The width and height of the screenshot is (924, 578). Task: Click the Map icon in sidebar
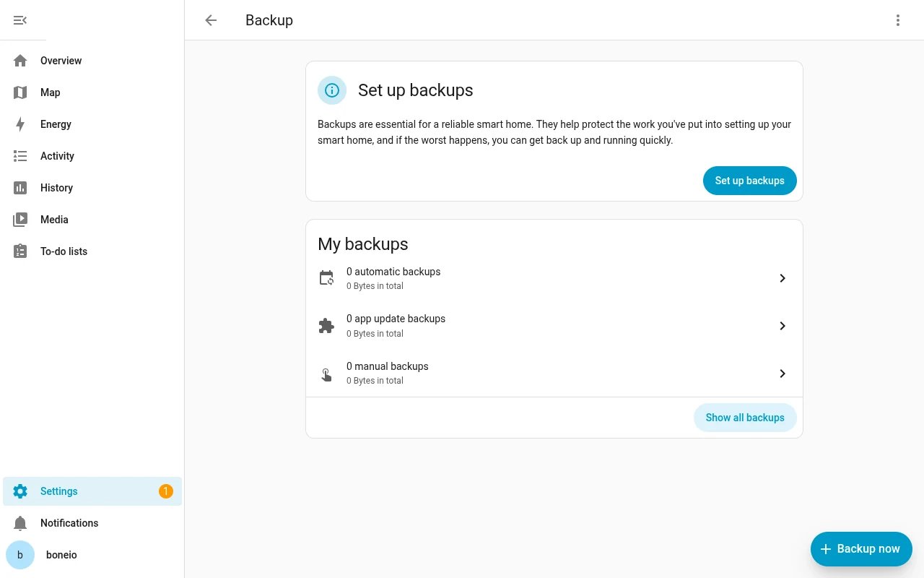[x=20, y=92]
